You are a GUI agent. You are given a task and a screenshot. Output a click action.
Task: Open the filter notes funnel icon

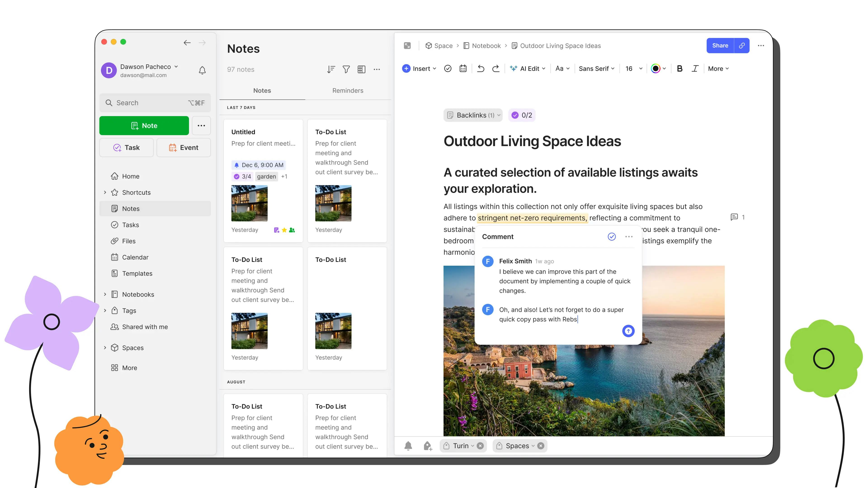[346, 69]
